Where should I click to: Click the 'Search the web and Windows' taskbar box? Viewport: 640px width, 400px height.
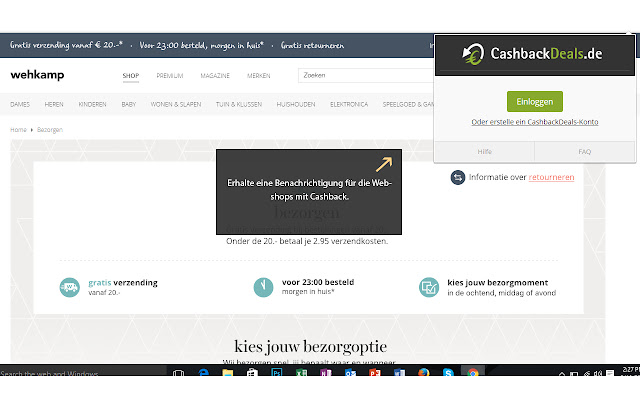pos(83,371)
